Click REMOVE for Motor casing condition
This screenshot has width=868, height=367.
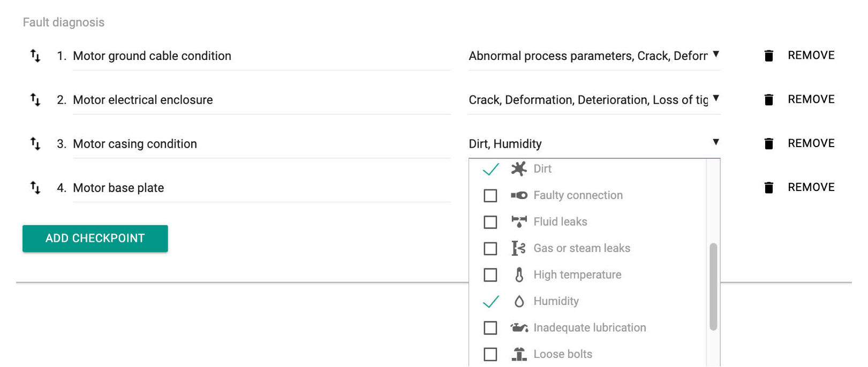point(811,143)
